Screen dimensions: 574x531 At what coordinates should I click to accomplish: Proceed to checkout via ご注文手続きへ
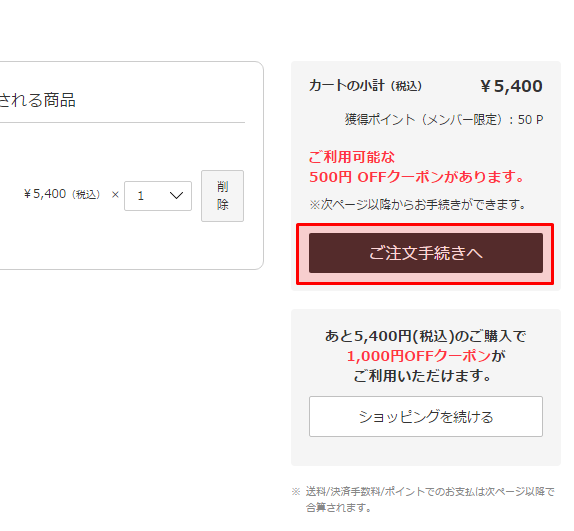426,253
